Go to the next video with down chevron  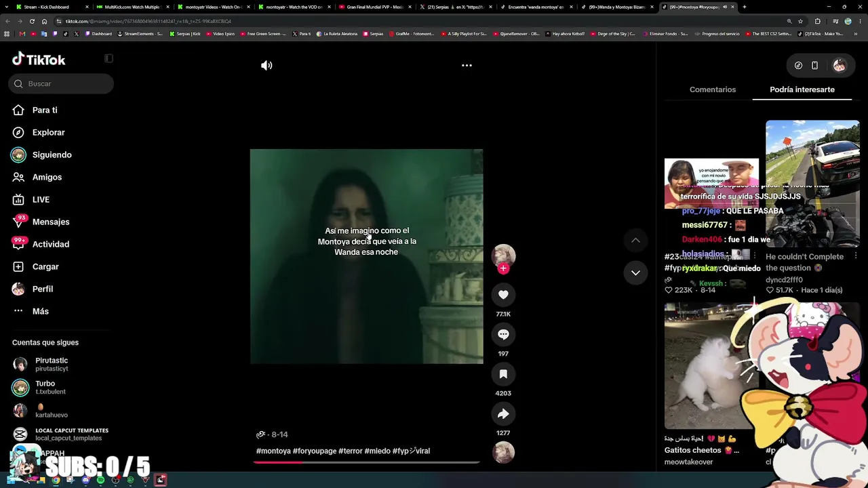click(x=635, y=272)
